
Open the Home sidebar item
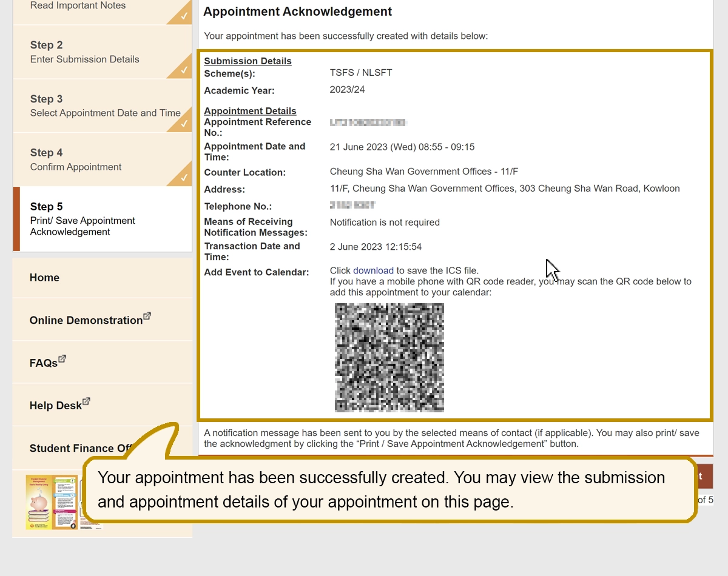click(102, 278)
